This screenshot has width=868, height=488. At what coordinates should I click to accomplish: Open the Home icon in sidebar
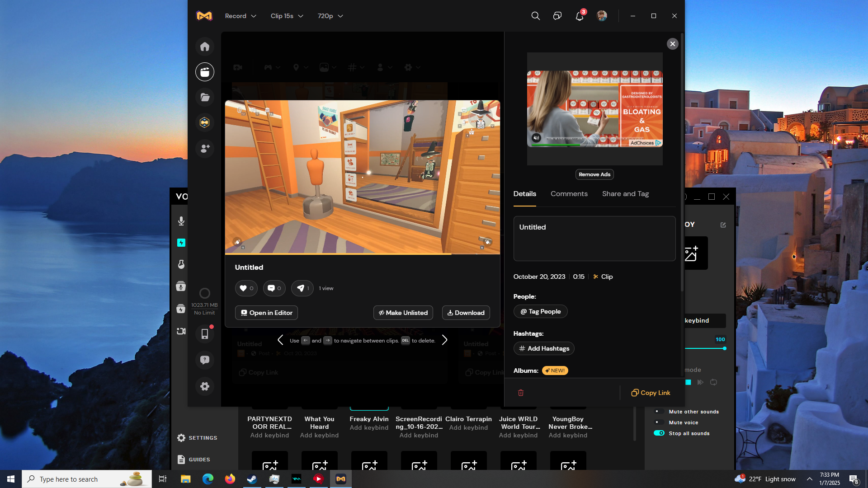pyautogui.click(x=205, y=47)
